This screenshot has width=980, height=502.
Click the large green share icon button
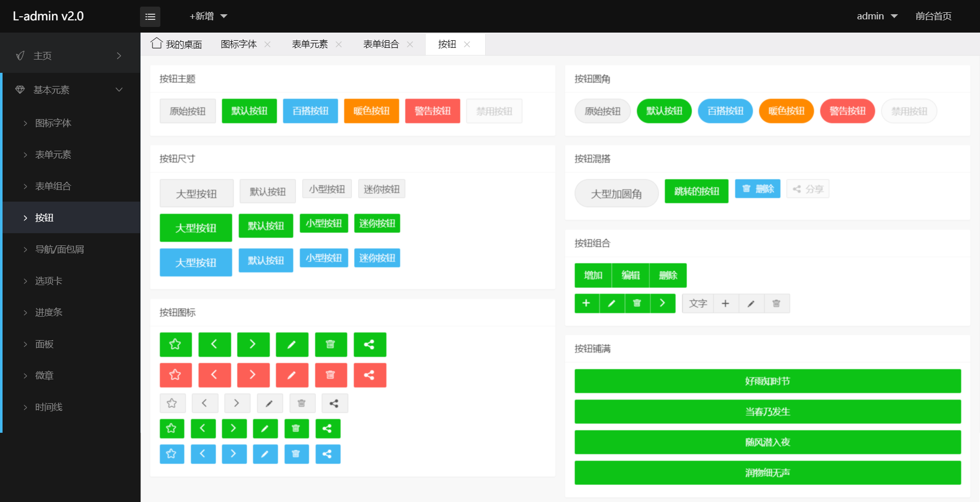370,345
